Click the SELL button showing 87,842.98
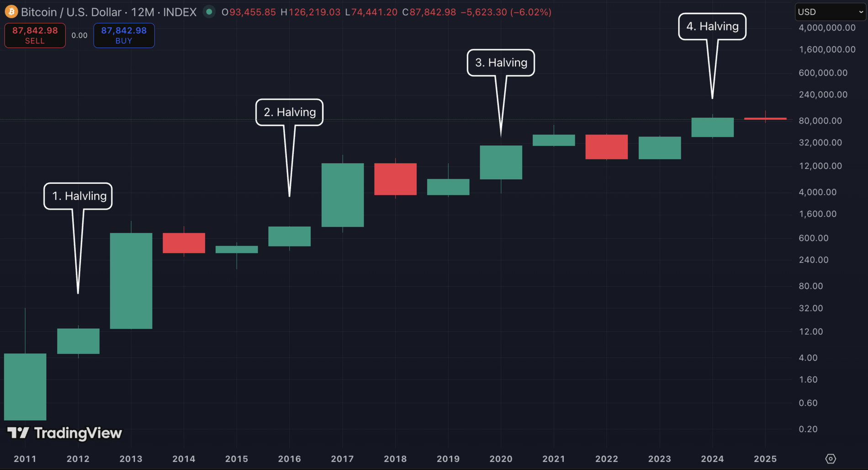Viewport: 868px width, 470px height. point(35,35)
